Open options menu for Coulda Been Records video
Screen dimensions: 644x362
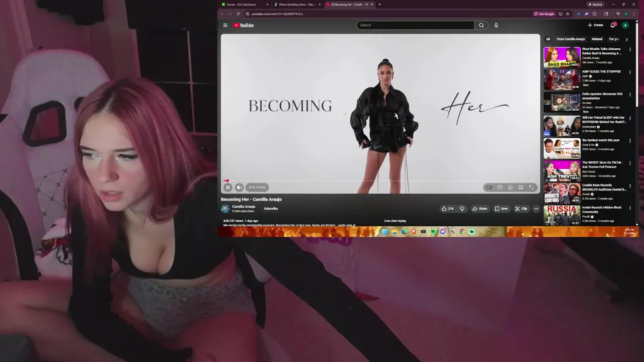[x=630, y=186]
